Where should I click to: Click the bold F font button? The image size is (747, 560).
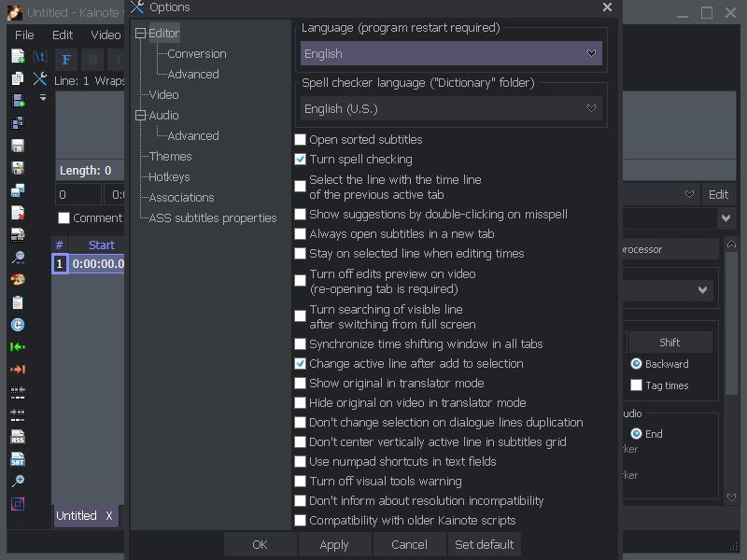[x=66, y=60]
